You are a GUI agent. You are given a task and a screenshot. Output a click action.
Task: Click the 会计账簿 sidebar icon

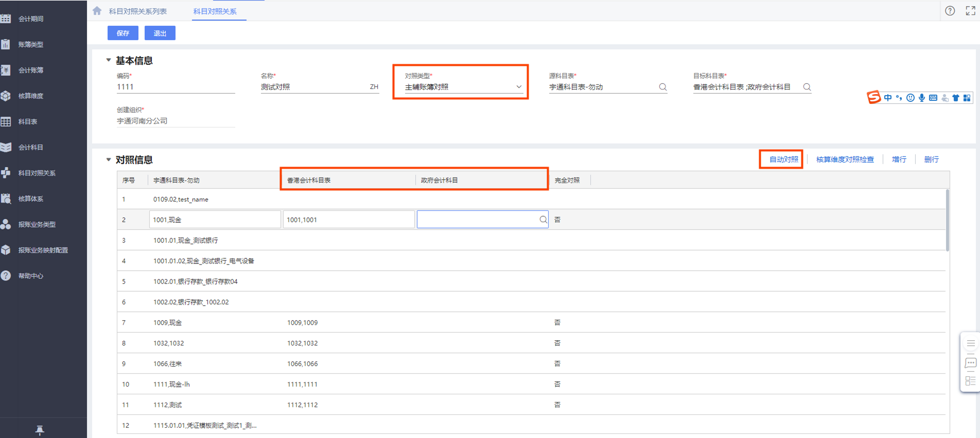coord(6,71)
